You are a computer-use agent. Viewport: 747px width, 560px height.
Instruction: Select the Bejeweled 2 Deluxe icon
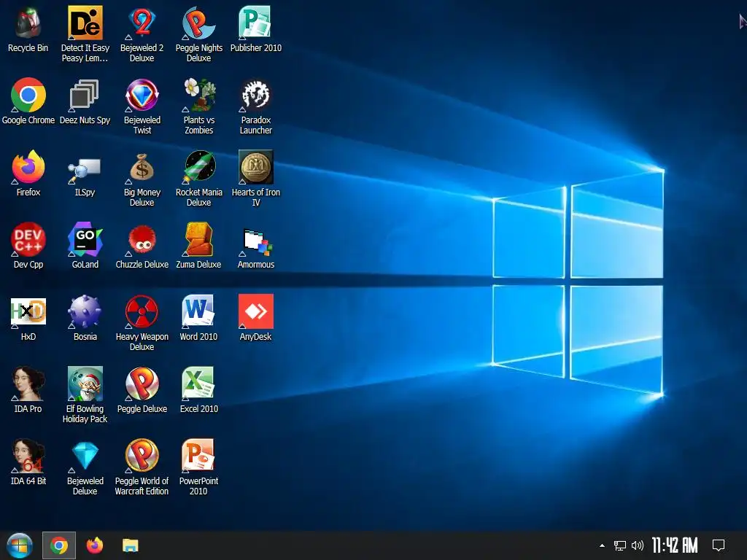click(142, 34)
